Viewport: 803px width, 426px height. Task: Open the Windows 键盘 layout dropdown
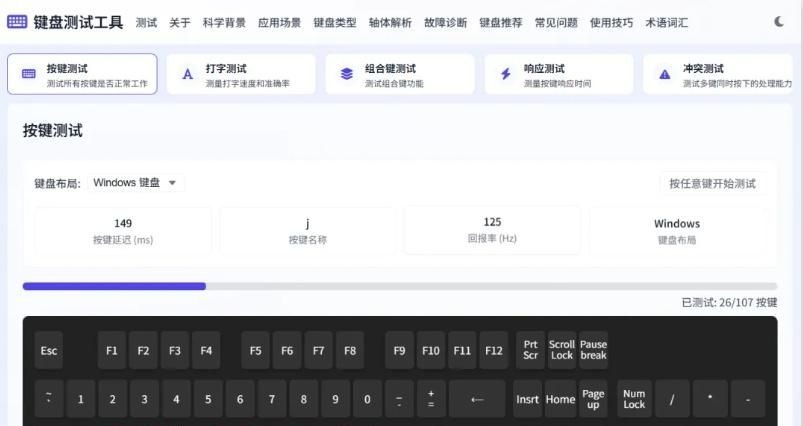pyautogui.click(x=134, y=183)
